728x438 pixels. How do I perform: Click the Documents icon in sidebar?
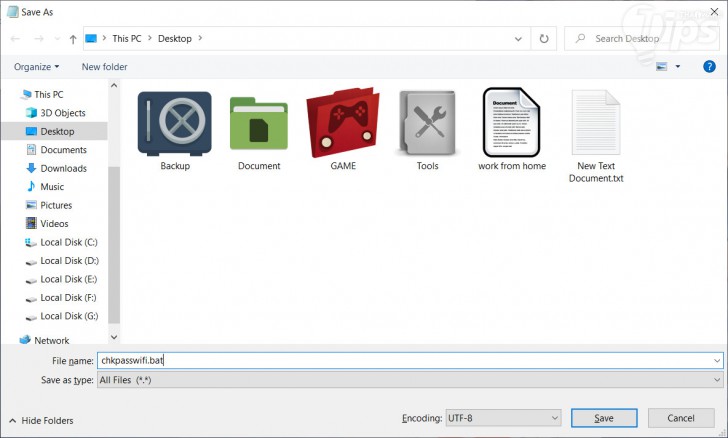[x=31, y=150]
